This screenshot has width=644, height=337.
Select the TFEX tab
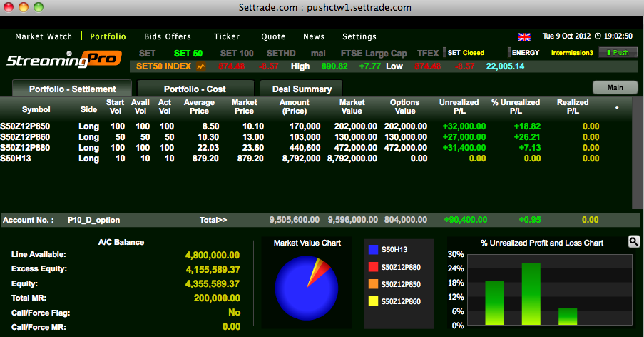pyautogui.click(x=428, y=54)
